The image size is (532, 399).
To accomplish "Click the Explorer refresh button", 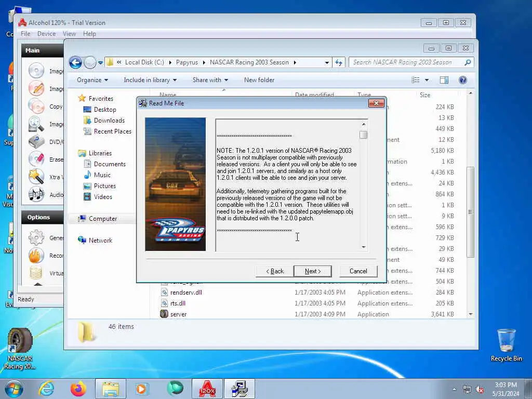I will pos(339,62).
